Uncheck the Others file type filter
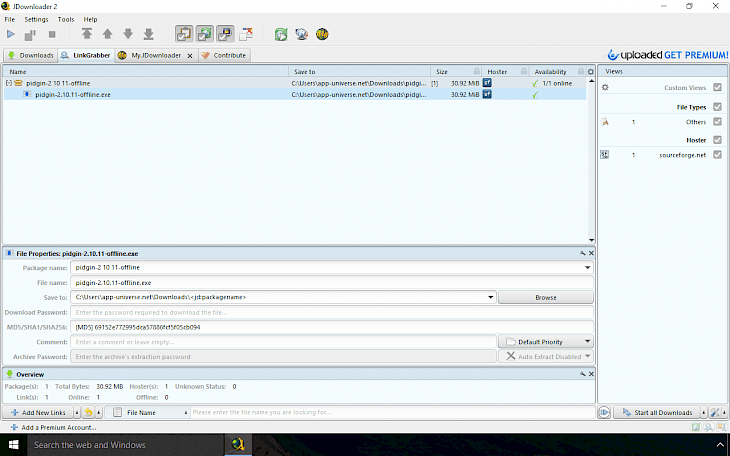Image resolution: width=730 pixels, height=456 pixels. pos(717,122)
